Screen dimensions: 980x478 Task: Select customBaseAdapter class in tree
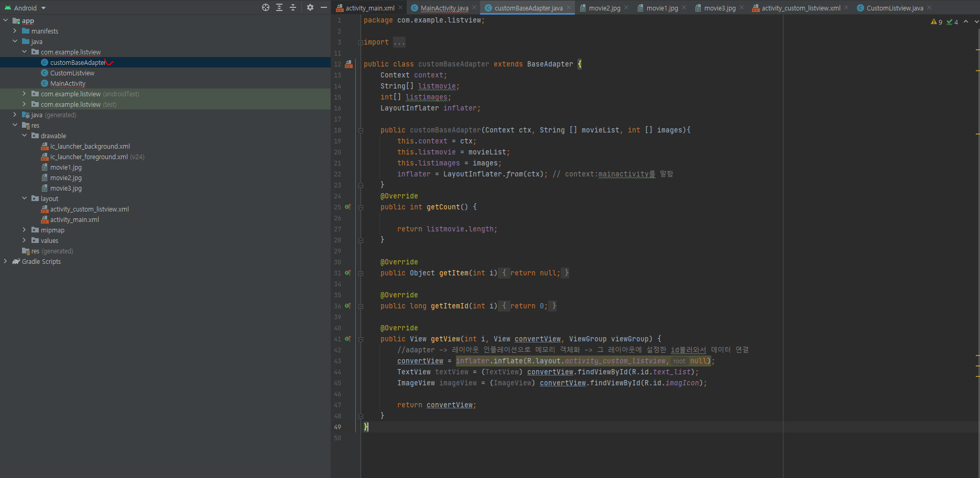78,62
